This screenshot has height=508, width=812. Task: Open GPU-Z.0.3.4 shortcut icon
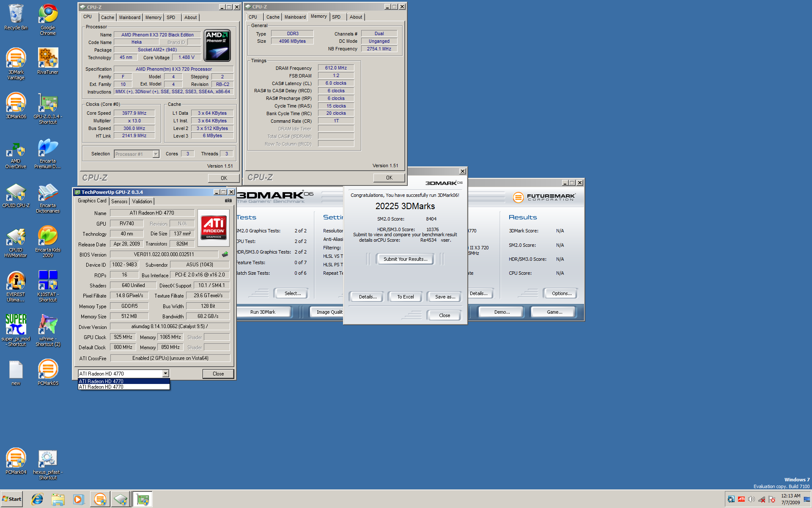coord(48,108)
